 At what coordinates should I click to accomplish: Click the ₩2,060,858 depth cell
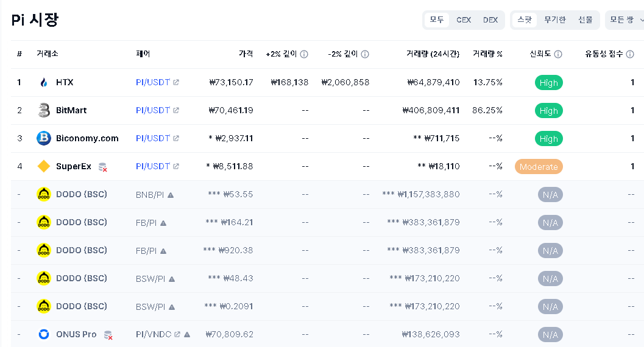[x=345, y=82]
